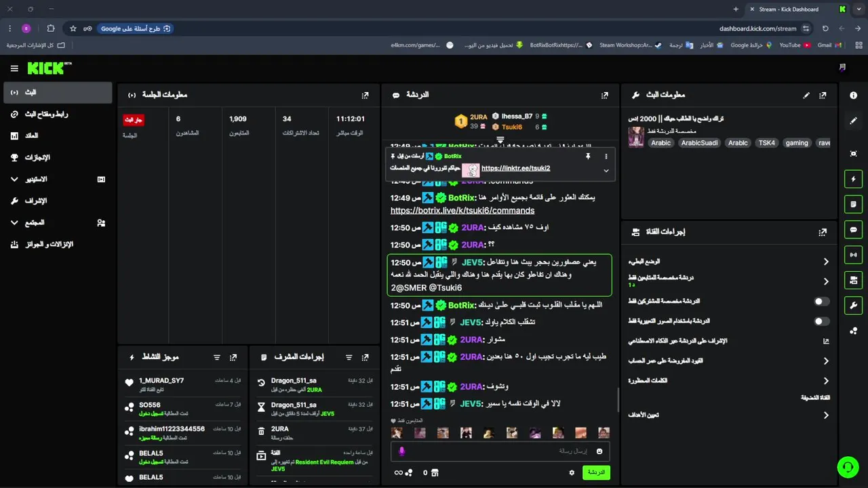Open الإشراف moderation sidebar item
The height and width of the screenshot is (488, 868).
click(58, 201)
